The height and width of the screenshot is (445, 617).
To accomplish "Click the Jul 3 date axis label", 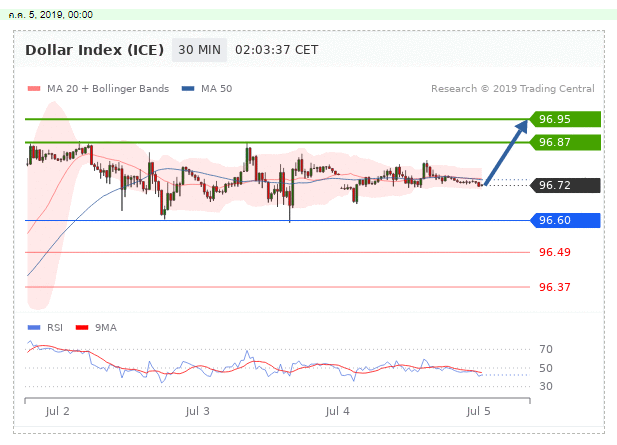I will coord(198,412).
